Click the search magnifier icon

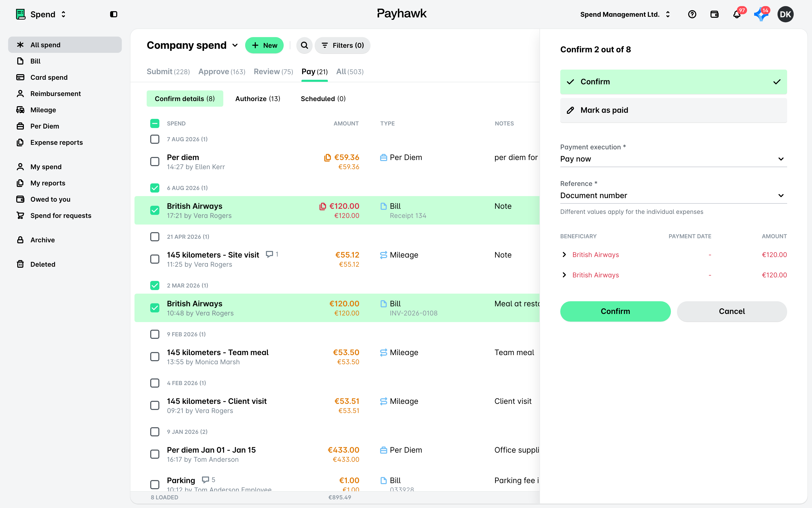click(x=304, y=45)
